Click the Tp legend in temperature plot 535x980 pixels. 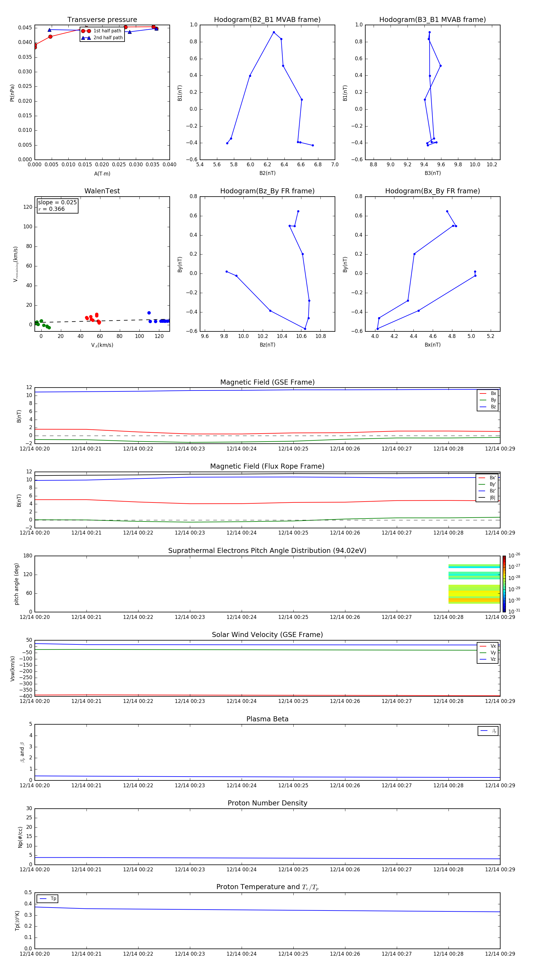tap(48, 899)
